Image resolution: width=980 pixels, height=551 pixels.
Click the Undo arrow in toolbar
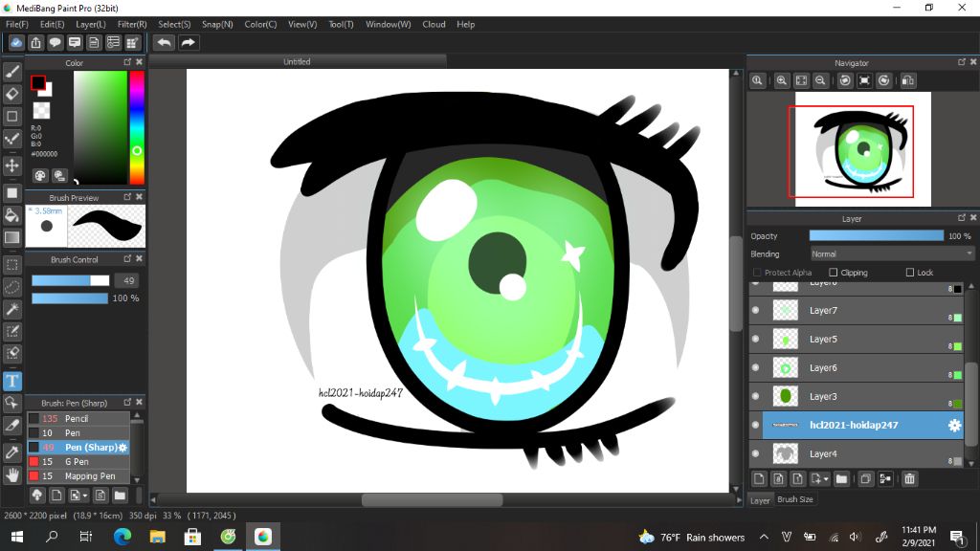coord(165,43)
